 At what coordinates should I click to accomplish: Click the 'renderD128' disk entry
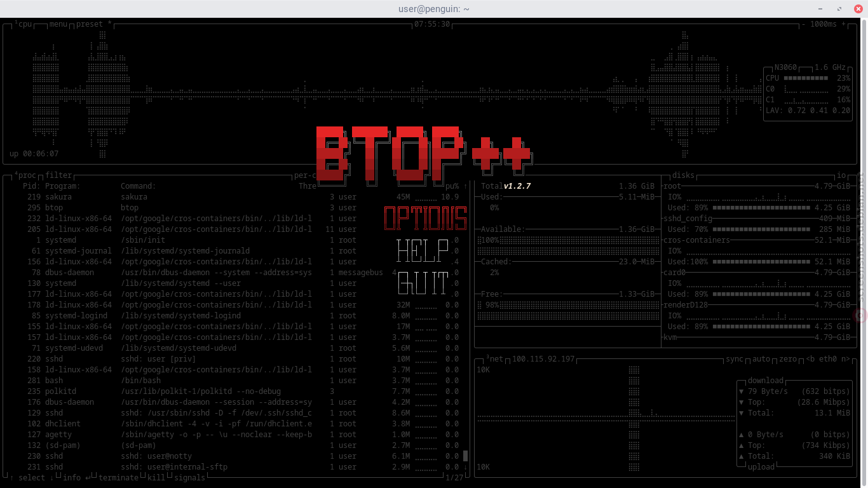(686, 305)
